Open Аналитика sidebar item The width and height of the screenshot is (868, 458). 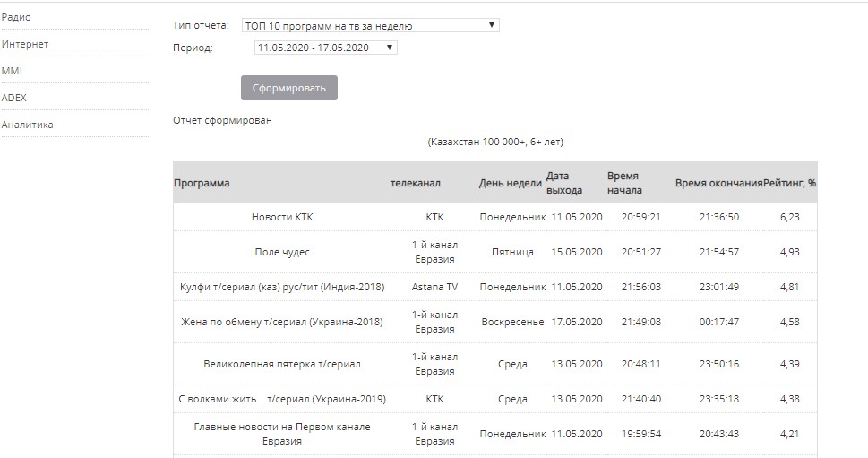coord(28,125)
